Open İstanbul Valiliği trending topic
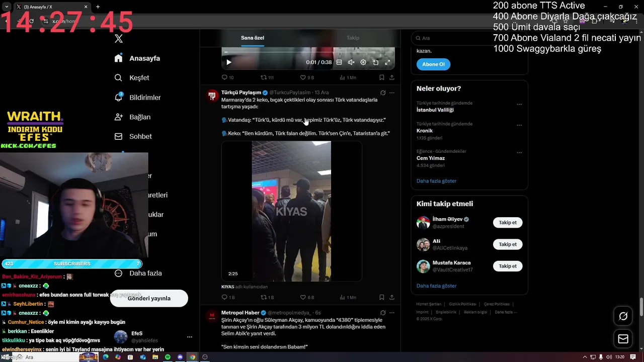 point(435,110)
